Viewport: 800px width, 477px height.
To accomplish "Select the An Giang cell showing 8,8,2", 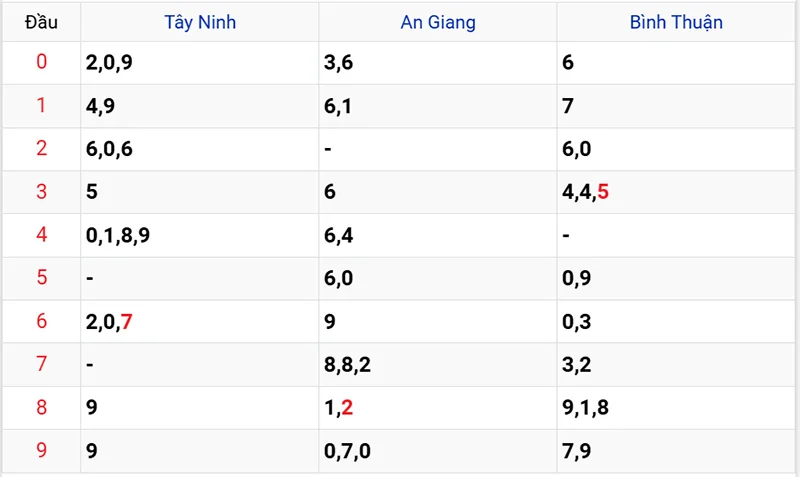I will pos(348,365).
